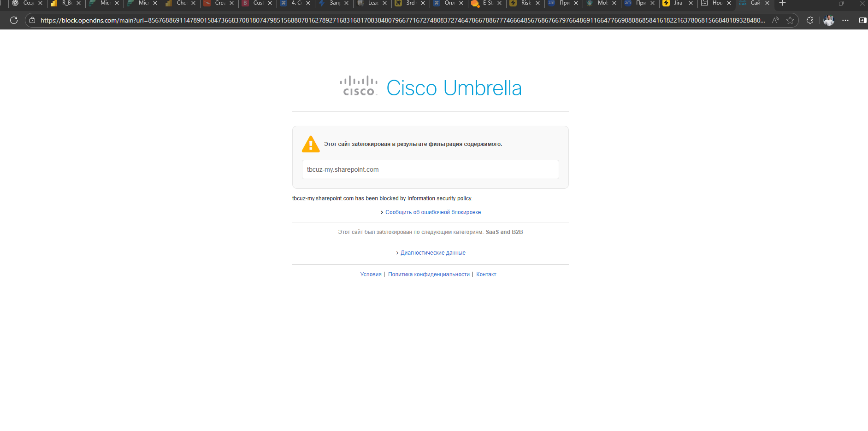Screen dimensions: 868x431
Task: Close the 3rd tab
Action: 423,3
